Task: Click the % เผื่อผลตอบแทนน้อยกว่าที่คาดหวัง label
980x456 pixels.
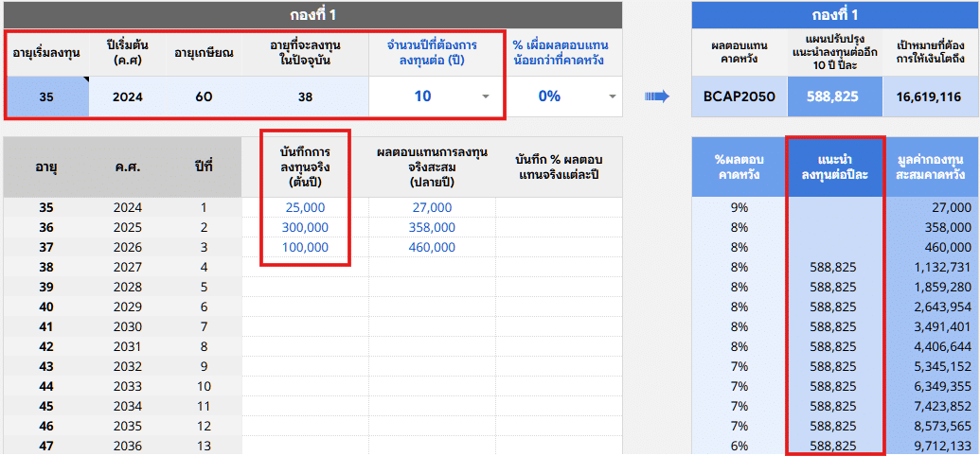Action: tap(561, 52)
